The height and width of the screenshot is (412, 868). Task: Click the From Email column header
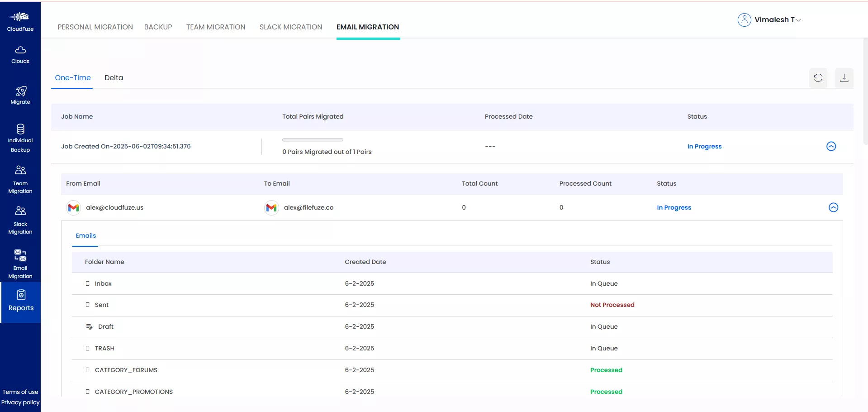coord(83,183)
